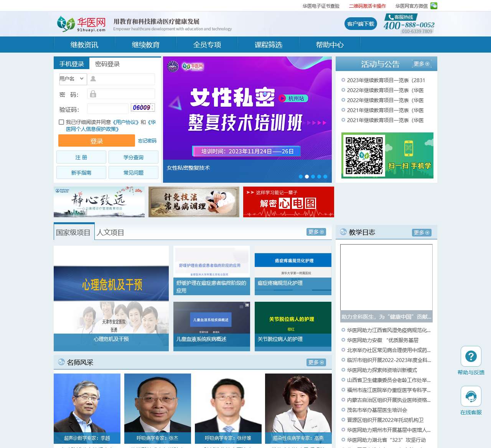Switch to the 密码登录 tab
The height and width of the screenshot is (448, 491).
click(107, 64)
